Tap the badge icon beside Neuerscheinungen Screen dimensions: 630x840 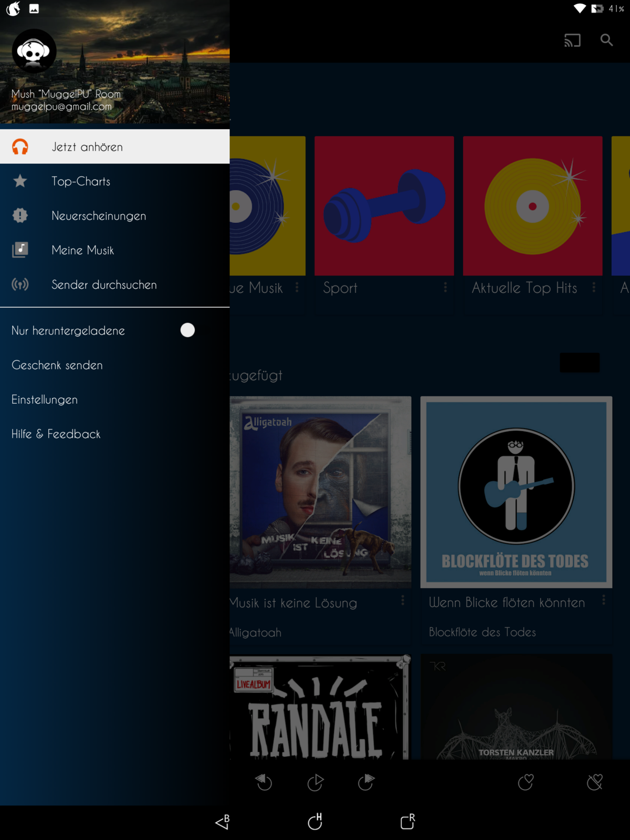20,216
